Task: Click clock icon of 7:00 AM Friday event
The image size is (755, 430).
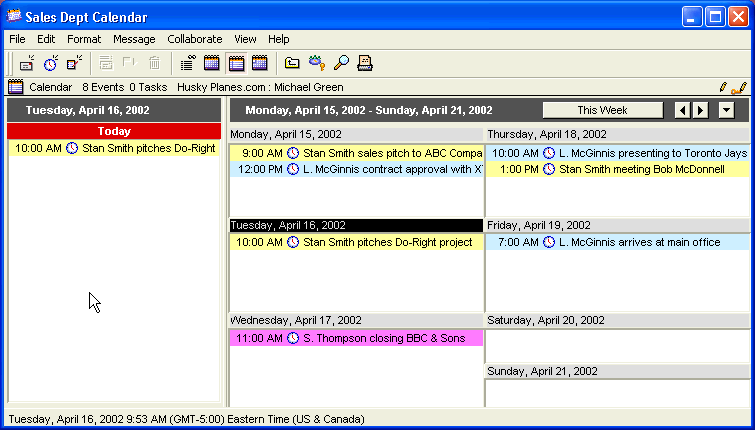Action: [549, 242]
